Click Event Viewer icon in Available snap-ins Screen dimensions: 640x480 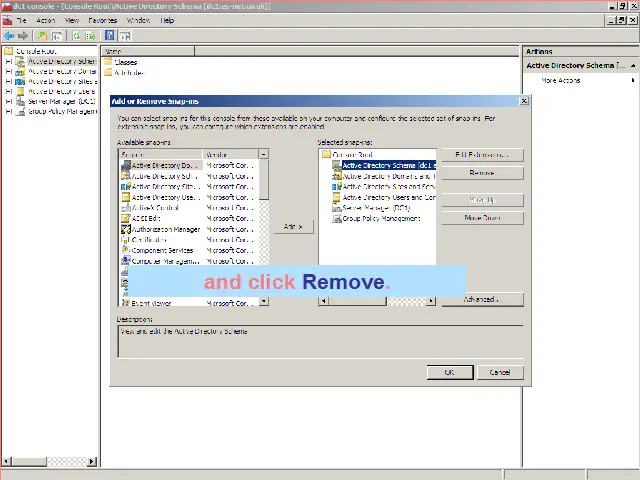(126, 302)
